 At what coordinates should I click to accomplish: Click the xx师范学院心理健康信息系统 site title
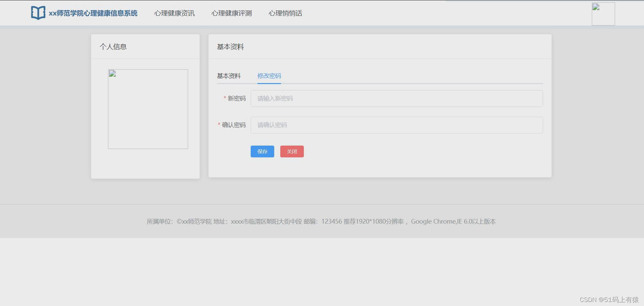93,13
